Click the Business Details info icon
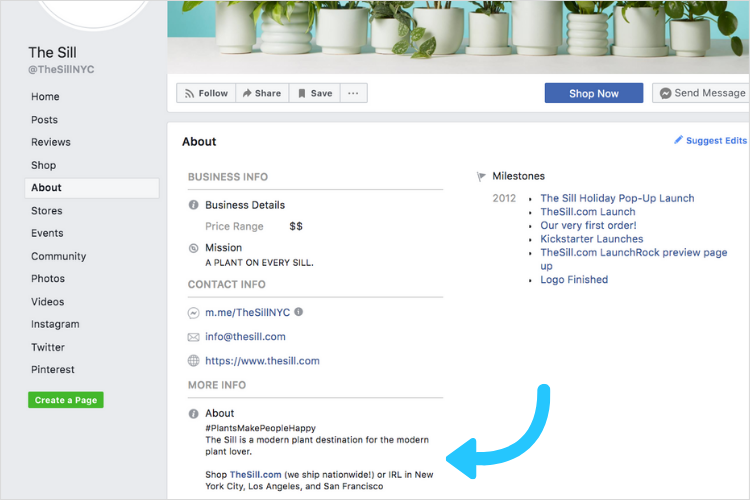Screen dimensions: 750x500 click(x=193, y=205)
